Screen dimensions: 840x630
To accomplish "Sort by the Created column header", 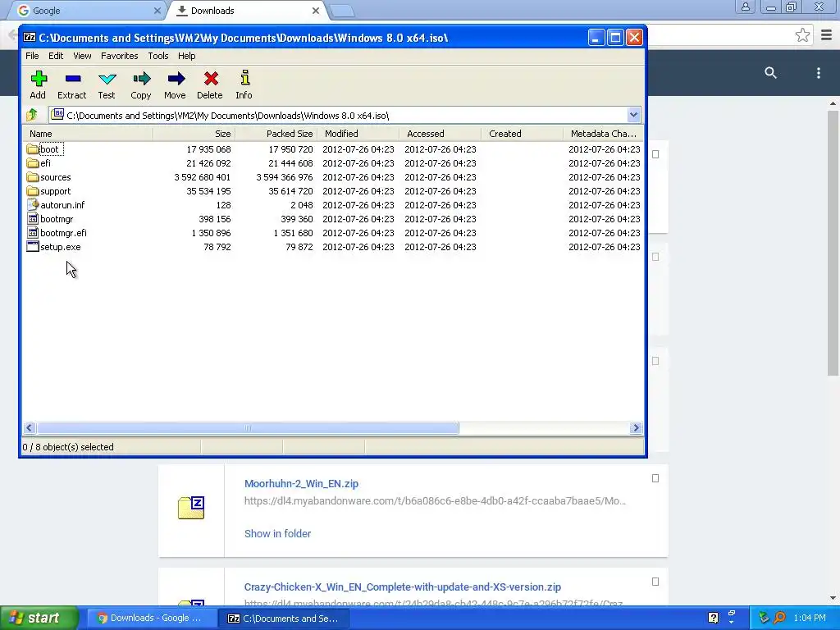I will click(x=522, y=134).
